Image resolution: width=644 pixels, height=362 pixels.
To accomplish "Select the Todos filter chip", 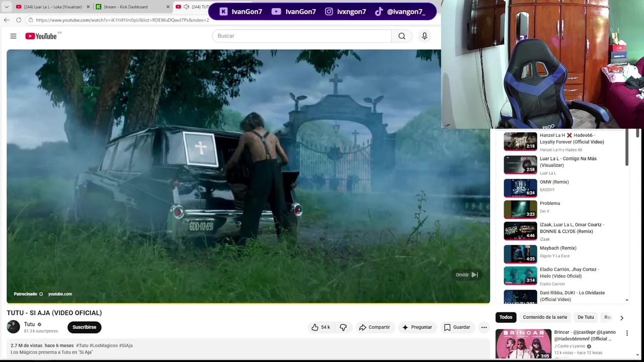I will pos(506,317).
